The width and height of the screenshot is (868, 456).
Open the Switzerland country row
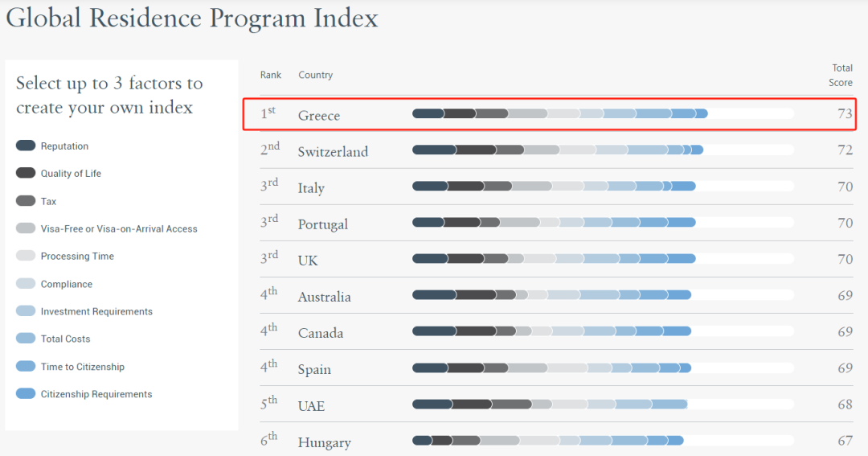tap(556, 150)
